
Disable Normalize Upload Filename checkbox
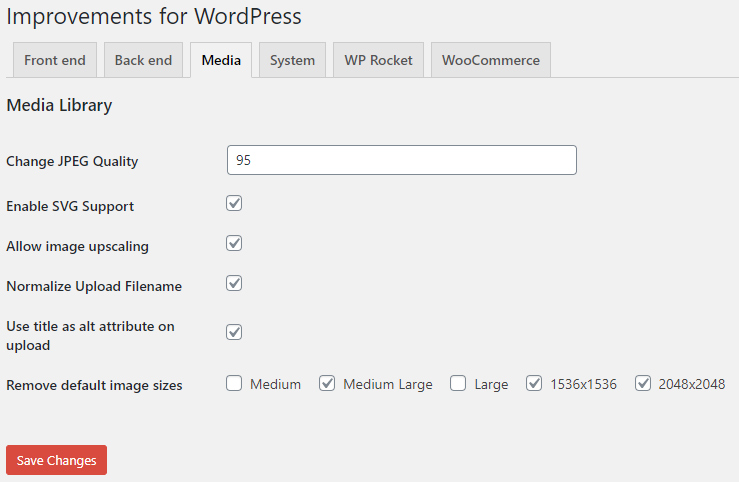coord(234,284)
